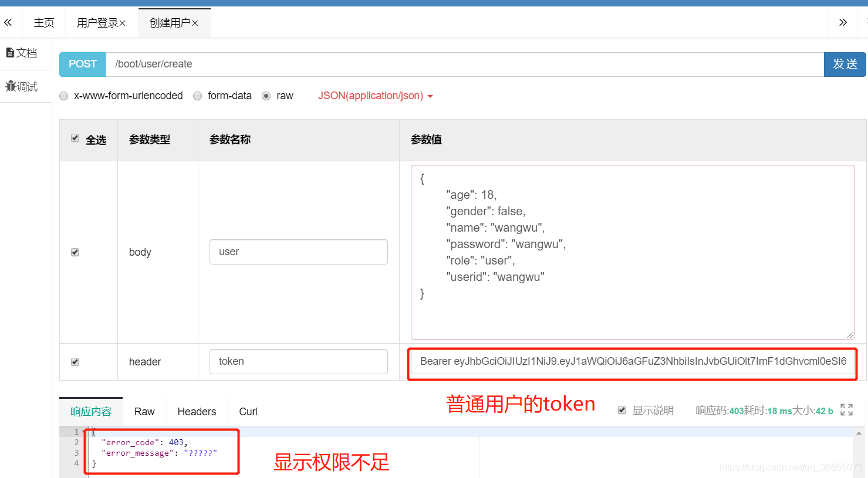The width and height of the screenshot is (868, 478).
Task: Click the user parameter name field
Action: [x=299, y=252]
